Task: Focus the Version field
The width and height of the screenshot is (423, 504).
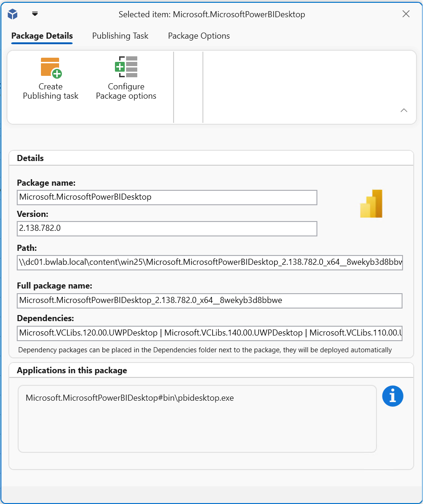Action: pos(167,228)
